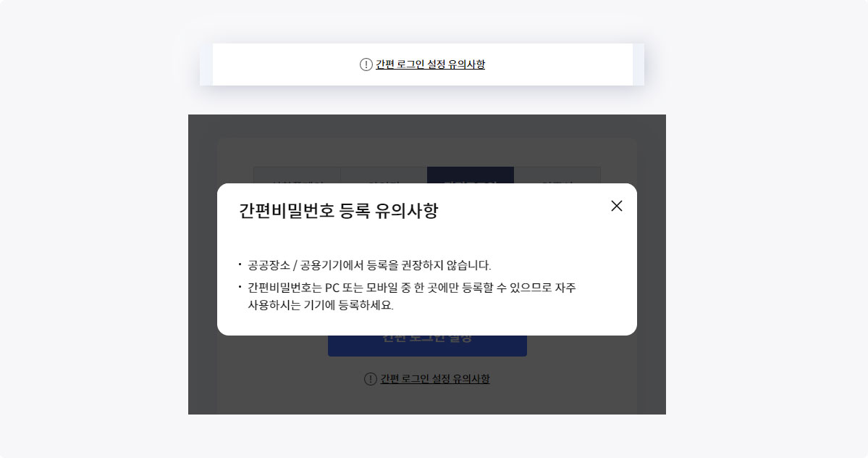Click the blue 간편 로그인 설정 button behind the popup

coord(427,346)
